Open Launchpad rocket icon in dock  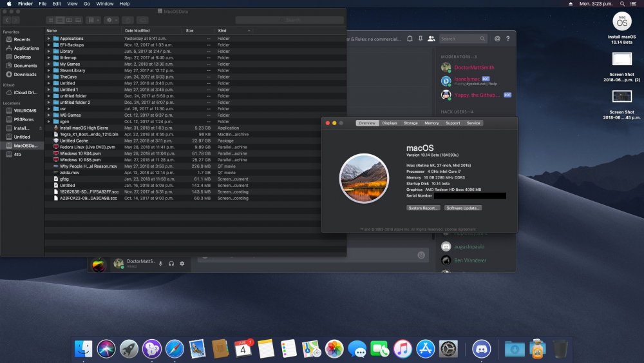click(129, 349)
